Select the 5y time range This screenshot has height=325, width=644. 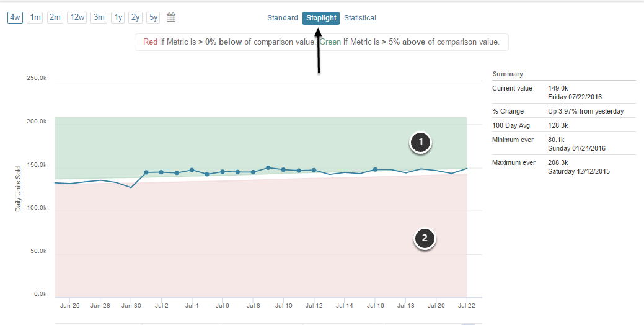153,17
